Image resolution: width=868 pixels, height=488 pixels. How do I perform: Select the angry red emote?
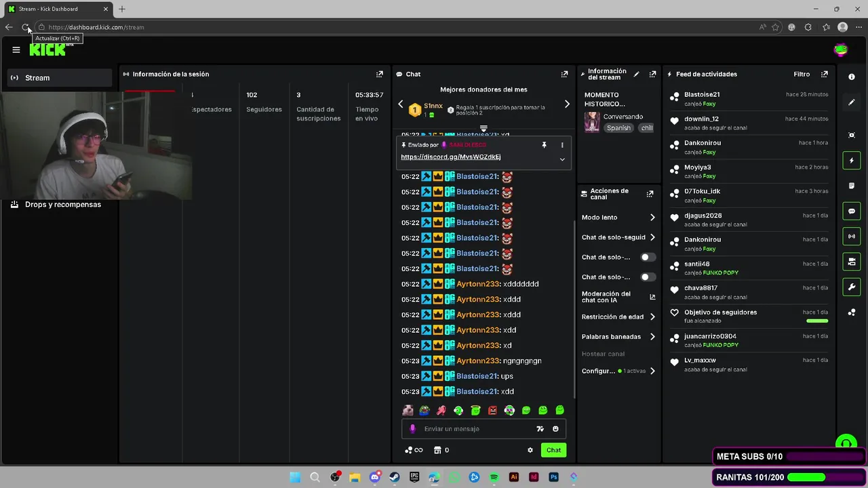pyautogui.click(x=492, y=410)
